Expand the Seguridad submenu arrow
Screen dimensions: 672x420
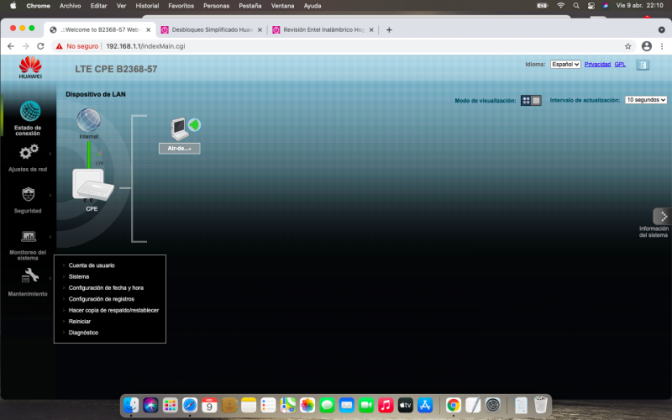pyautogui.click(x=50, y=195)
